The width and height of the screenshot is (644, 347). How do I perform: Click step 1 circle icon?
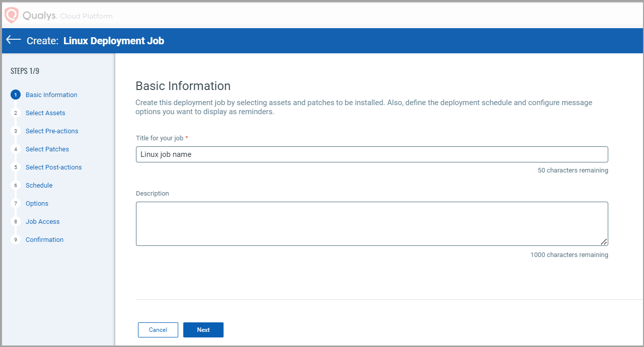(x=16, y=95)
